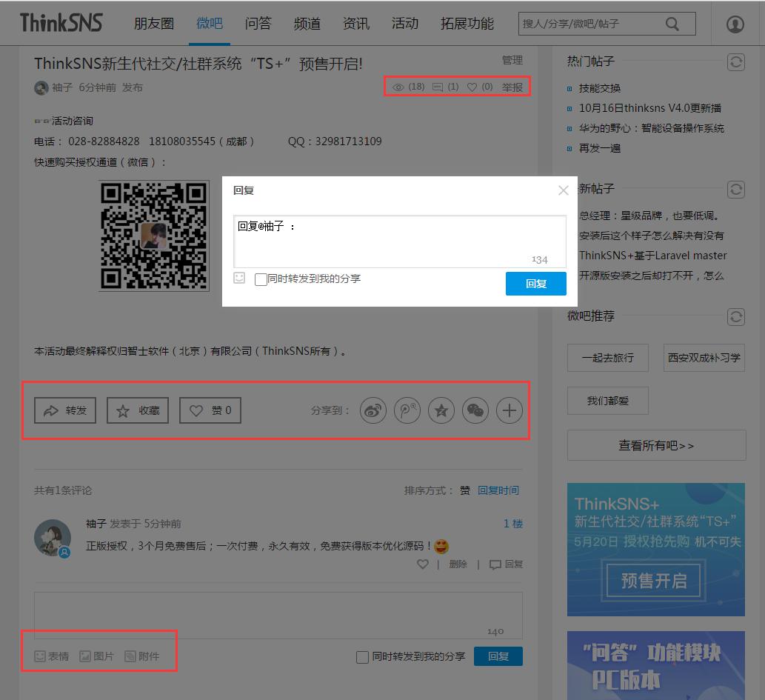Viewport: 765px width, 700px height.
Task: Check 同时转发到我的分享 below the comment box
Action: 362,656
